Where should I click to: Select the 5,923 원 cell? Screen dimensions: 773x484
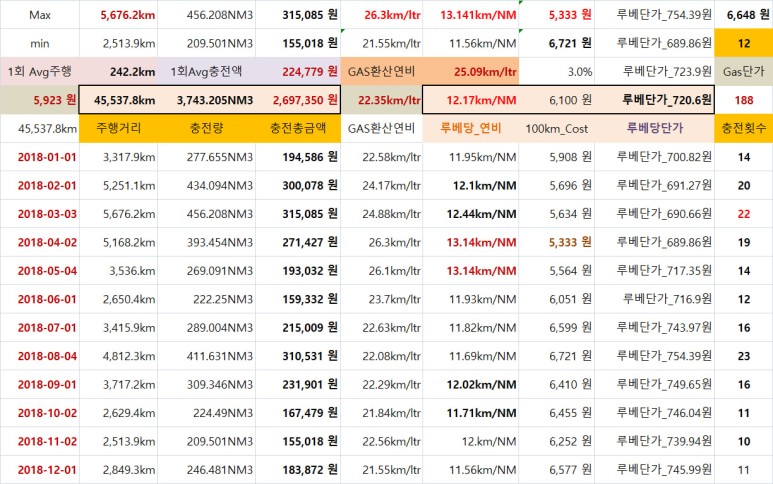click(39, 100)
